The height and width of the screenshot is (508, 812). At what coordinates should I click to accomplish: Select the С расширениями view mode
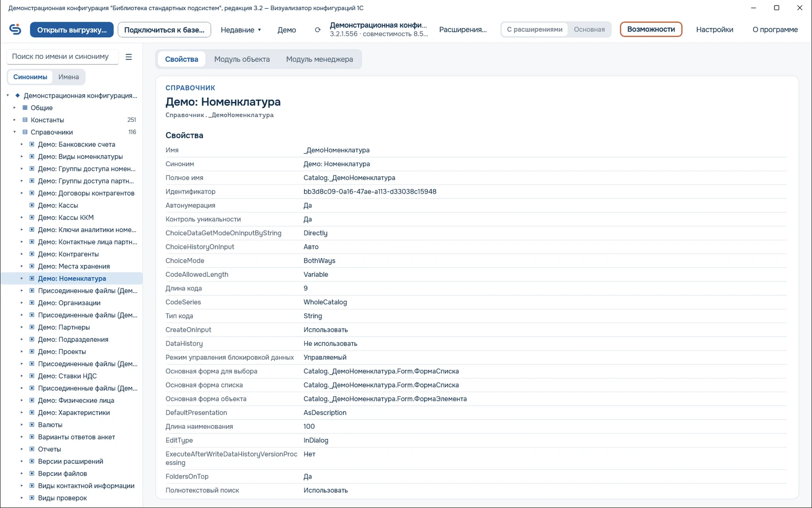pyautogui.click(x=534, y=29)
